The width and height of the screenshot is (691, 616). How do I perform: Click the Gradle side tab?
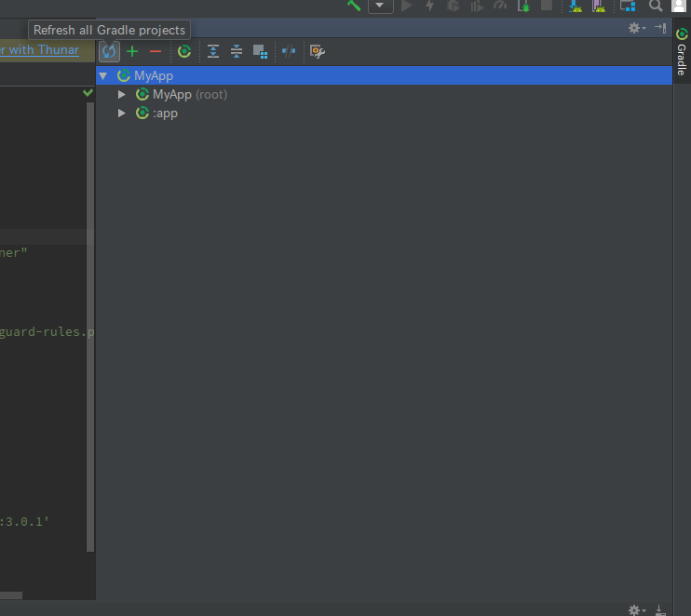pos(682,51)
